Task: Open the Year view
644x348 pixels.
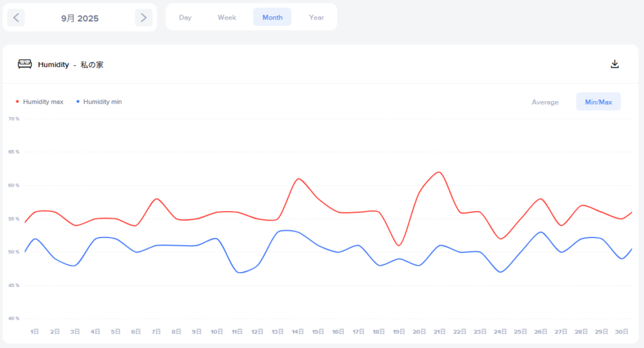Action: (316, 18)
